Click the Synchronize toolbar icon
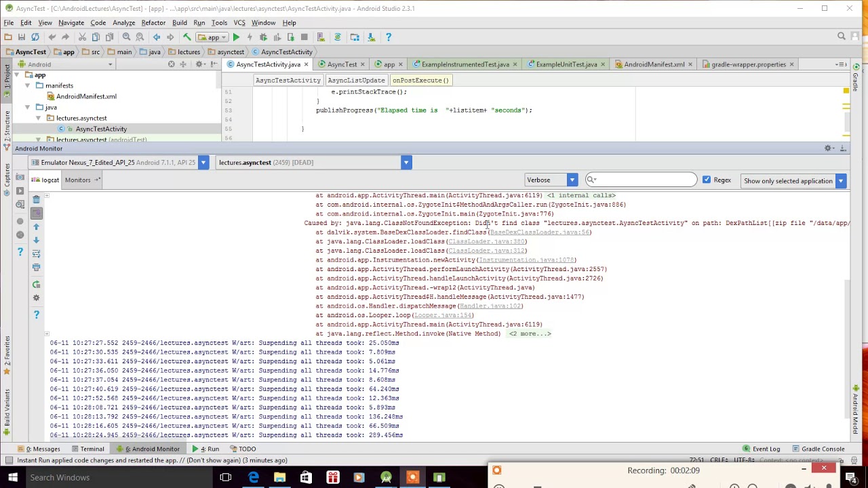This screenshot has width=868, height=488. coord(35,37)
